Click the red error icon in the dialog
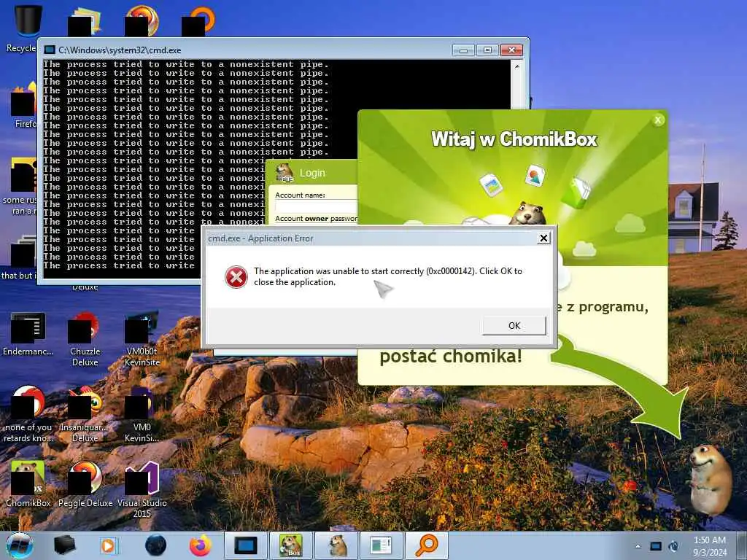The width and height of the screenshot is (747, 560). point(236,277)
